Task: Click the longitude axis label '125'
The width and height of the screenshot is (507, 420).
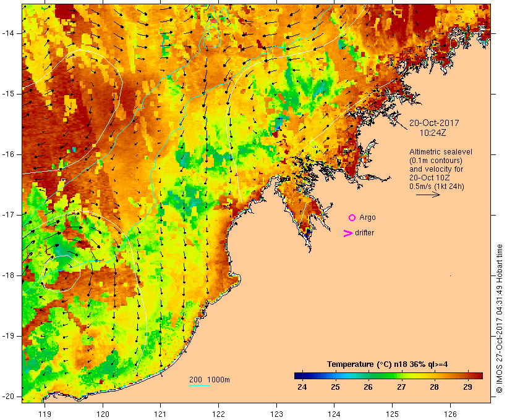Action: pyautogui.click(x=392, y=414)
